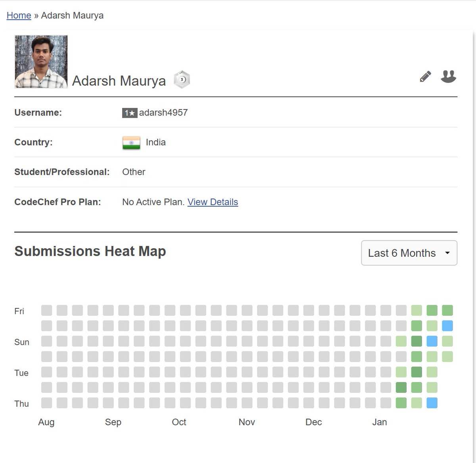The height and width of the screenshot is (463, 476).
Task: Click the Dec month label
Action: click(x=313, y=422)
